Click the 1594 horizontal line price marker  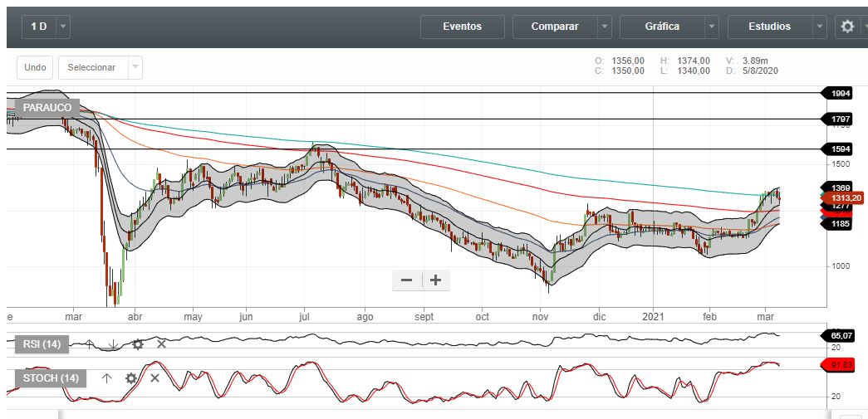tap(840, 149)
